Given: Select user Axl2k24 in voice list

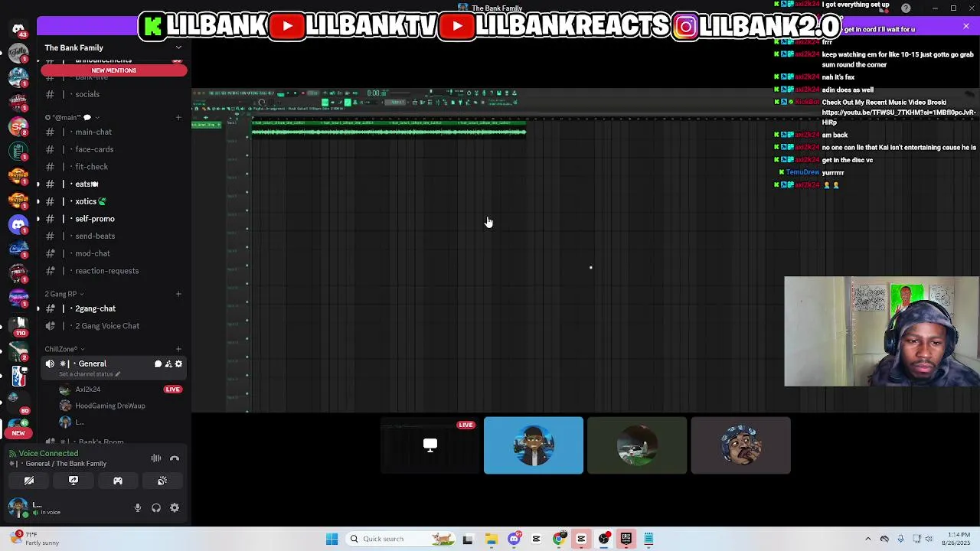Looking at the screenshot, I should tap(87, 390).
